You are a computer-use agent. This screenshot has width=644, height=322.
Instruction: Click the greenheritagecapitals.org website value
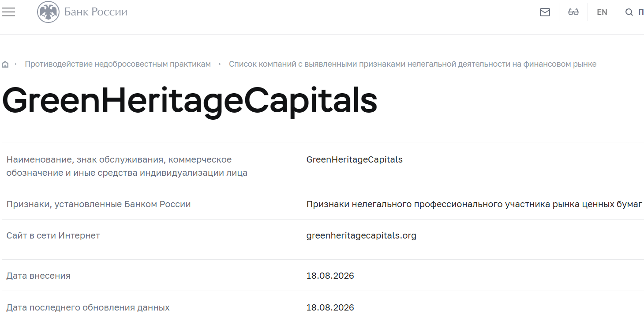click(361, 235)
